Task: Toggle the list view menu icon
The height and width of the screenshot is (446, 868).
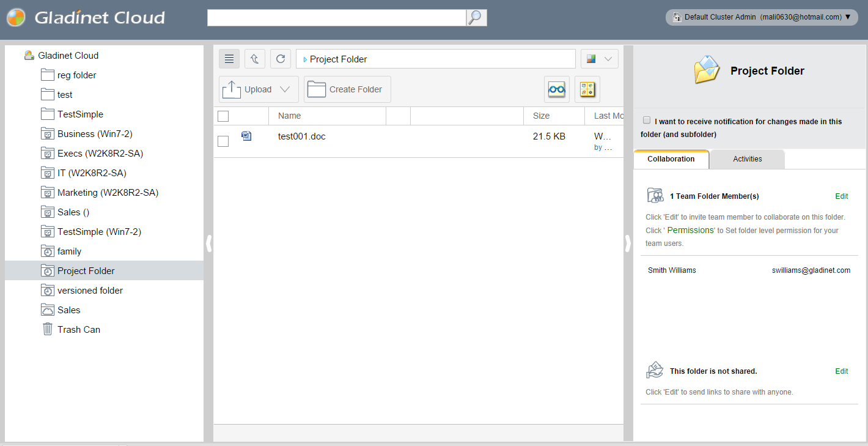Action: (x=229, y=59)
